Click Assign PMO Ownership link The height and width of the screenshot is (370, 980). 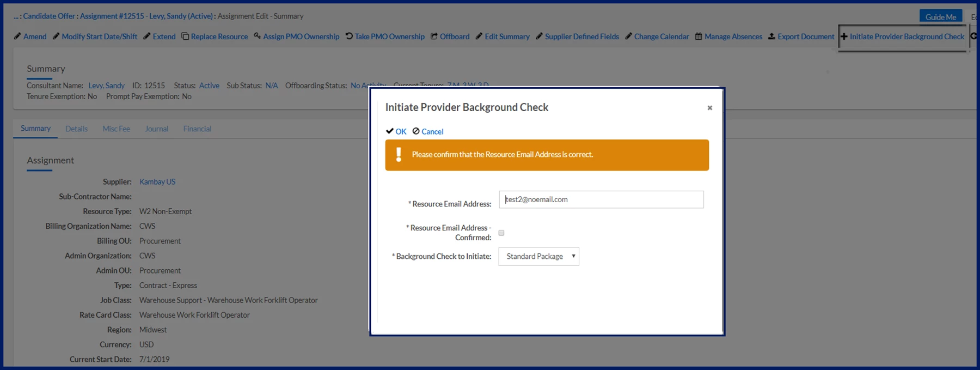click(301, 37)
